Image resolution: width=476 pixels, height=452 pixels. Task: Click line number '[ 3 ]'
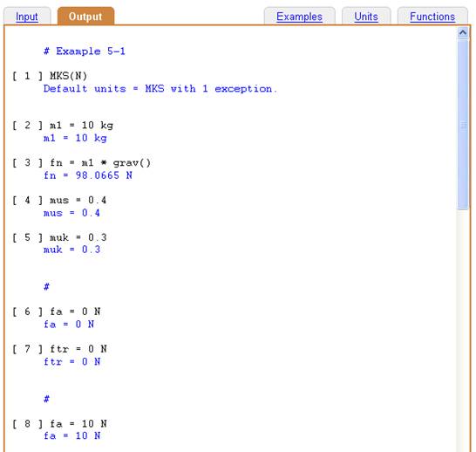[x=27, y=163]
